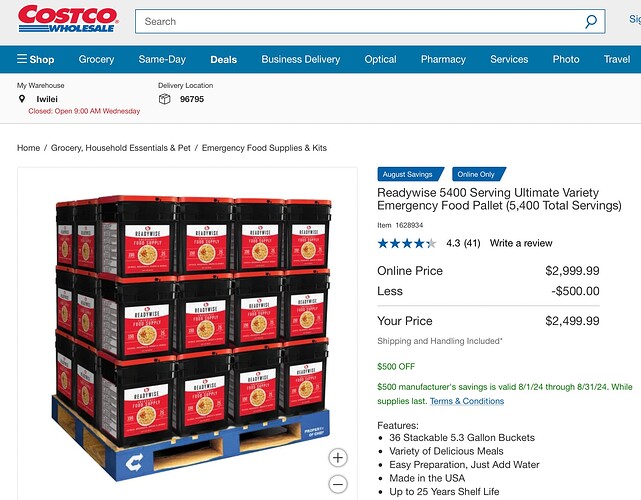641x500 pixels.
Task: Zoom in on product image
Action: click(338, 457)
